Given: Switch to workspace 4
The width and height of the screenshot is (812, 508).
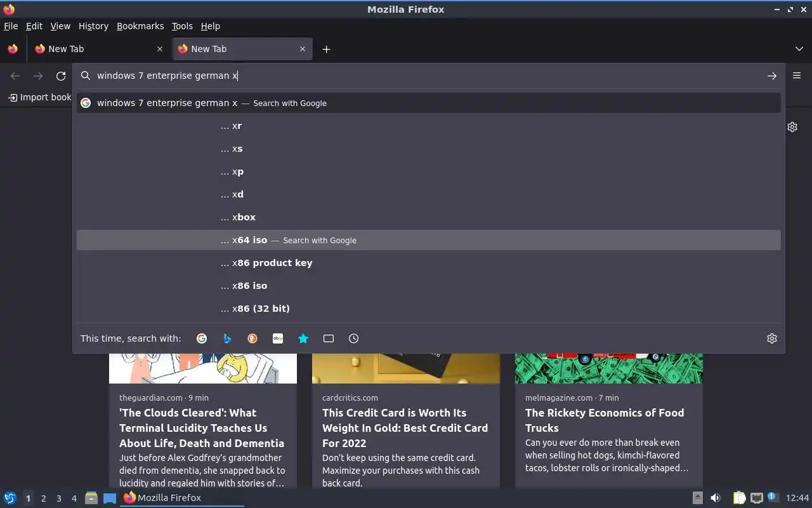Looking at the screenshot, I should point(74,498).
